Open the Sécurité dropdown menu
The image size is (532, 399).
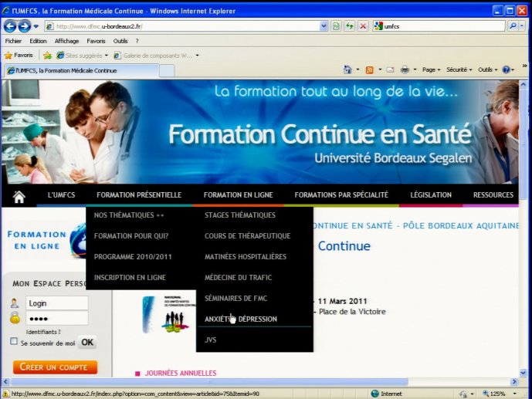(459, 69)
